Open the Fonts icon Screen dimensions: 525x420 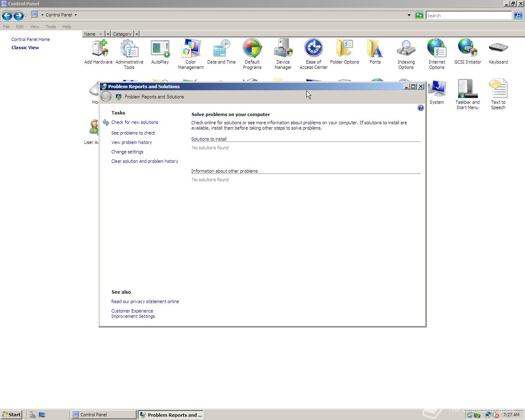(375, 52)
